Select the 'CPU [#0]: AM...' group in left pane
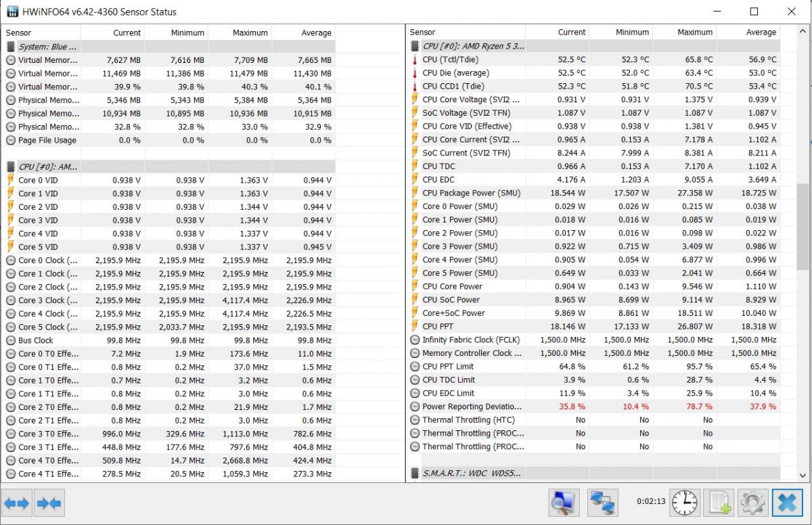Screen dimensions: 812x525 [169, 166]
